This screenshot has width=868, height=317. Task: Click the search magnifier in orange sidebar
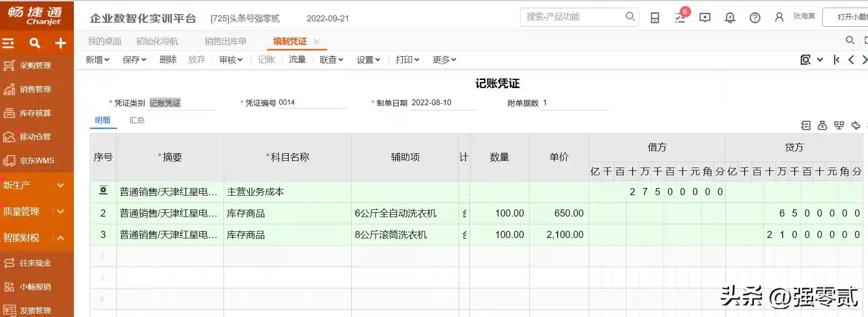[x=34, y=43]
